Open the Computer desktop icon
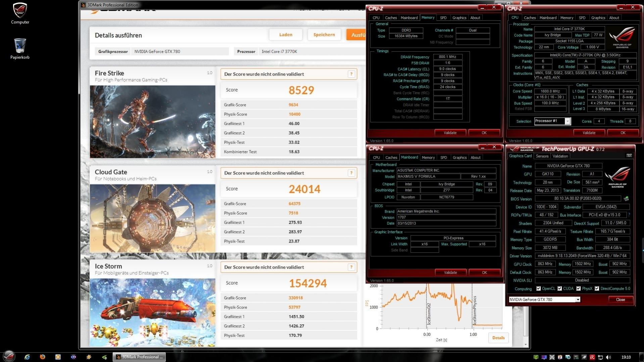The image size is (644, 362). [20, 13]
